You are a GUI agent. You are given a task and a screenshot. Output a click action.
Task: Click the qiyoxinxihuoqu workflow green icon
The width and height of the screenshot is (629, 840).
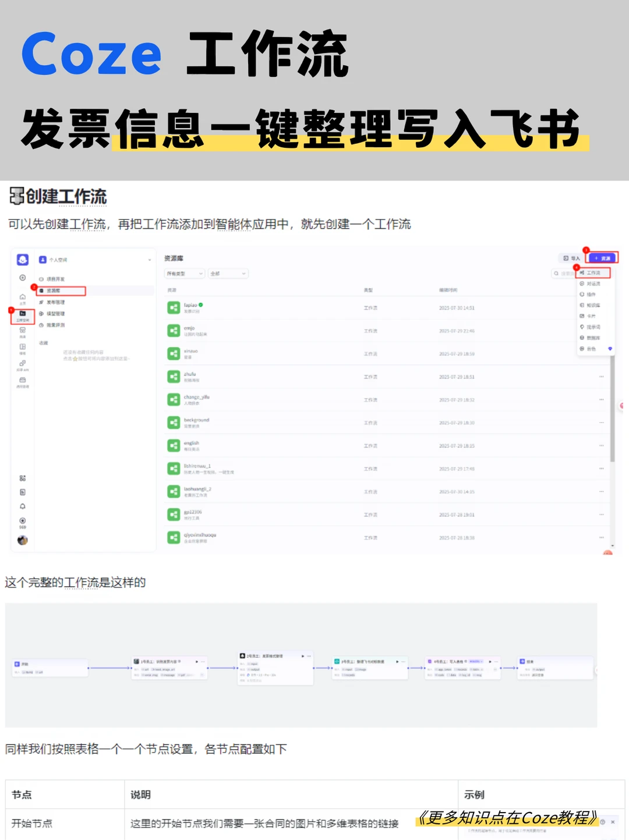[x=174, y=537]
